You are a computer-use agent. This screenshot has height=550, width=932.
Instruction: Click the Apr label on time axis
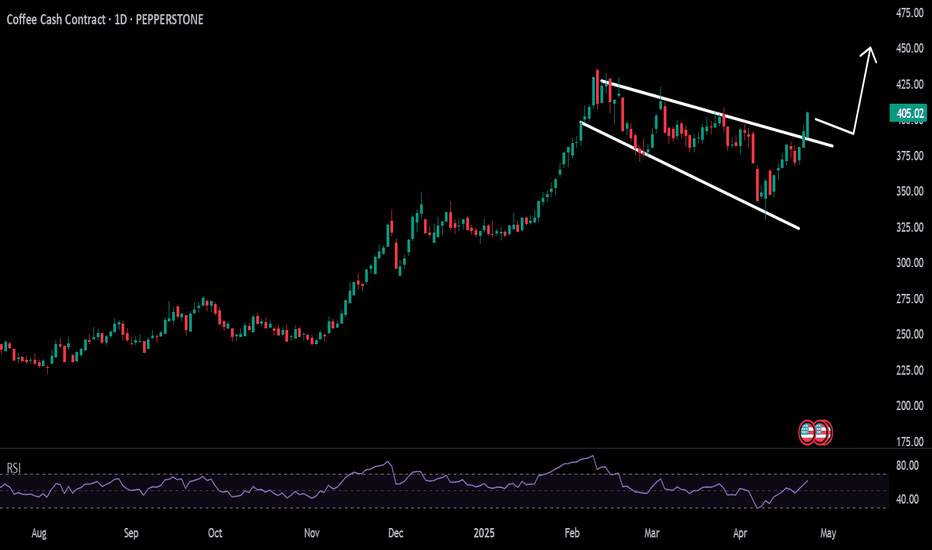click(x=739, y=533)
